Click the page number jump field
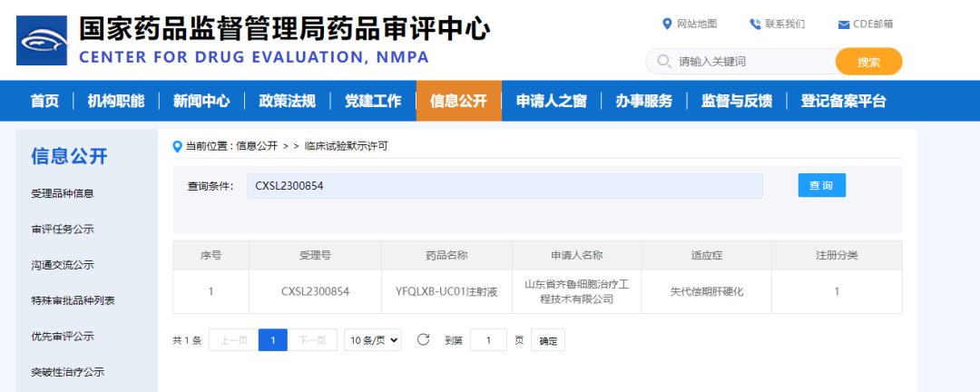Screen dimensions: 980x392 click(488, 340)
